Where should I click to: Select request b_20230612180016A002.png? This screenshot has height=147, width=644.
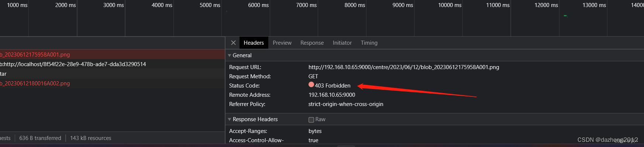click(x=112, y=83)
